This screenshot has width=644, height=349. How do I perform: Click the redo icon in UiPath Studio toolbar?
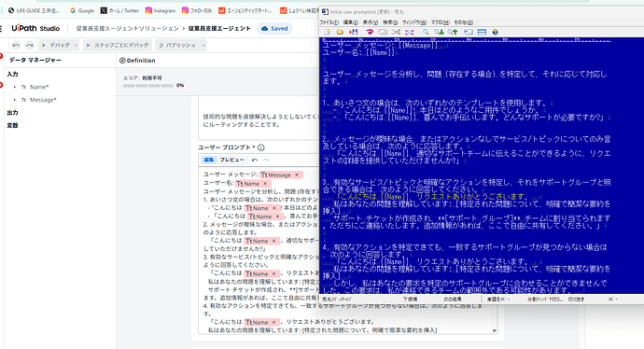click(x=30, y=45)
